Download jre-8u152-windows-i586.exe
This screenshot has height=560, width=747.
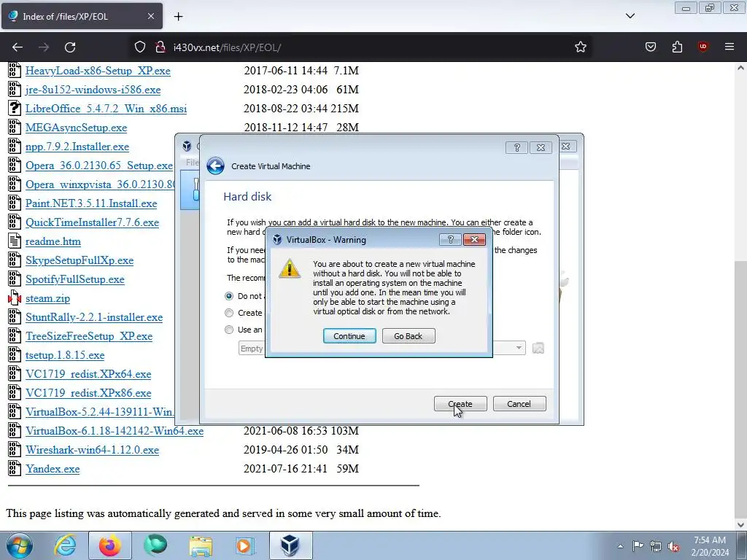(93, 90)
